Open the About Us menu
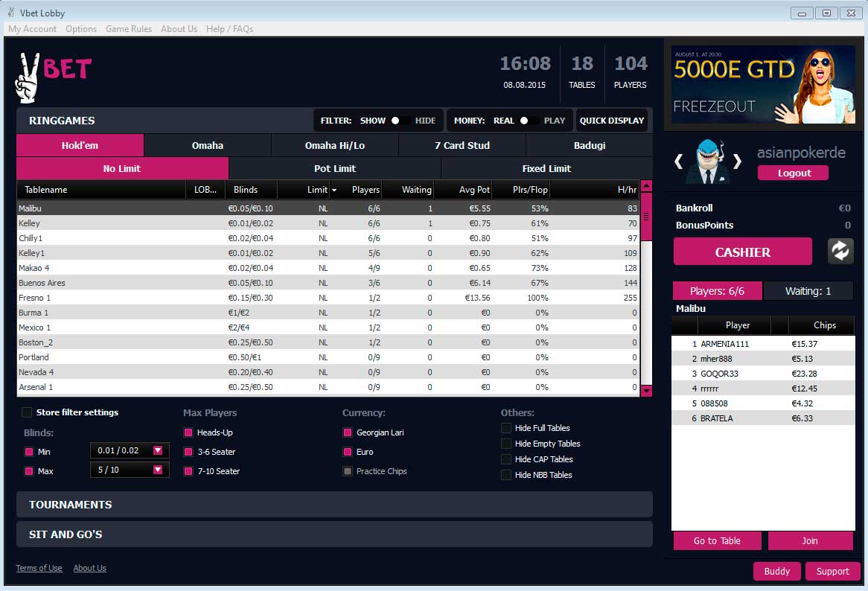The width and height of the screenshot is (868, 591). pos(179,29)
